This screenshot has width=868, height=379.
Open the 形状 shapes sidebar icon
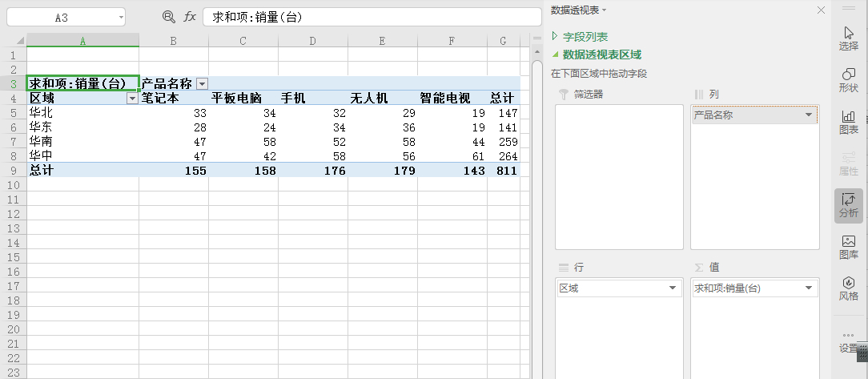click(849, 81)
